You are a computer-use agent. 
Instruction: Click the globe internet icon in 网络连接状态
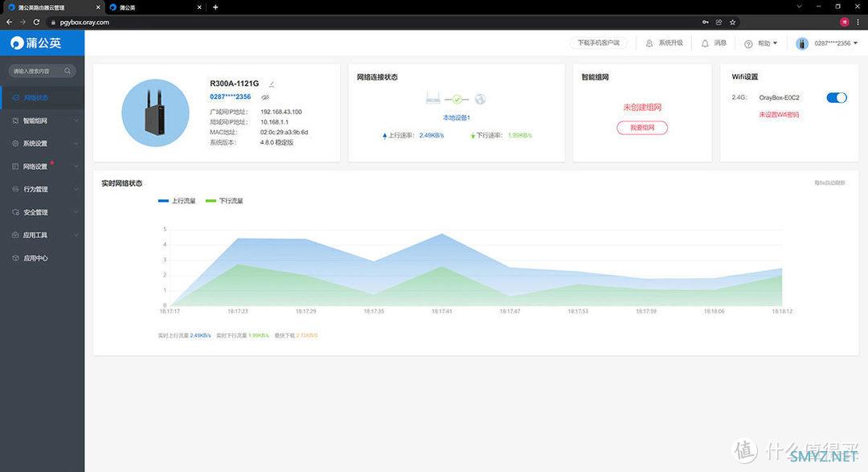pos(480,99)
